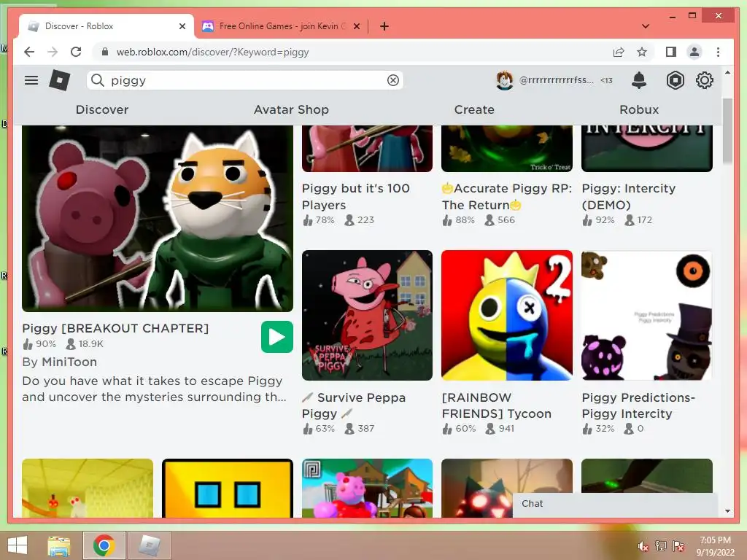Open the network tray icon
Viewport: 747px width, 560px height.
click(x=660, y=546)
